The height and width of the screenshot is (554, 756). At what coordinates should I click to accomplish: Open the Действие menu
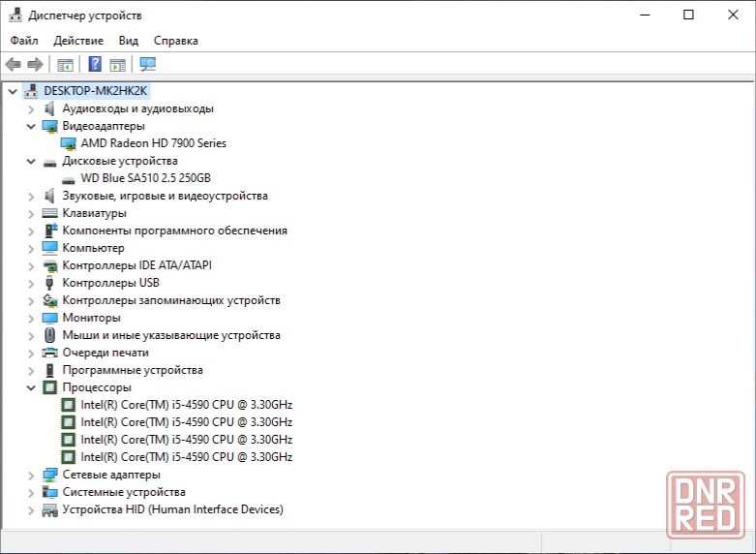pos(78,41)
